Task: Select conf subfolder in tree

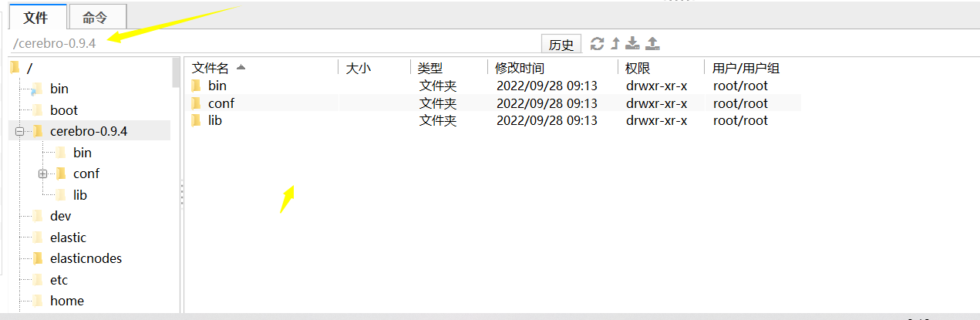Action: pyautogui.click(x=86, y=174)
